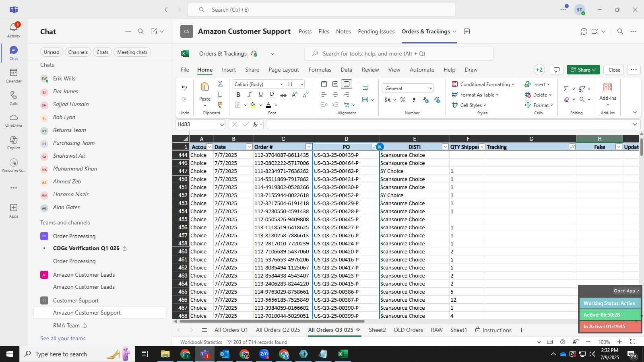Open the Pending Issues channel tab
Screen dimensions: 644x362
click(376, 31)
